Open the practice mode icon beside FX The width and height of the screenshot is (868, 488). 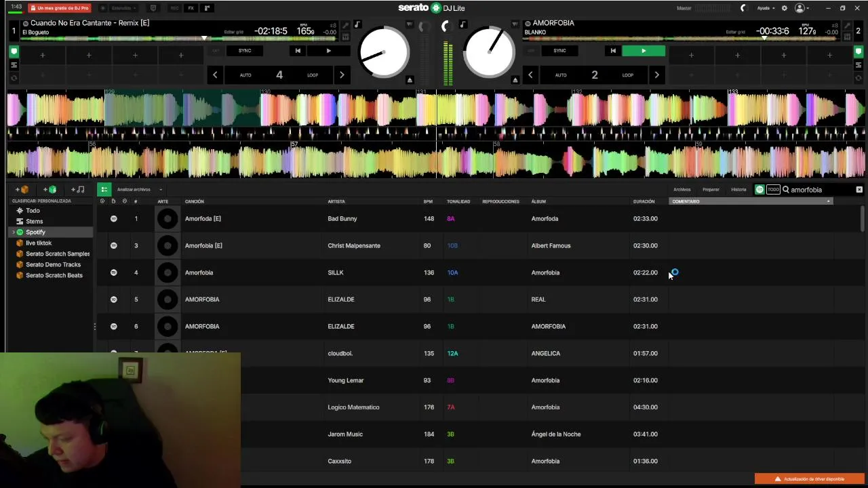tap(207, 8)
